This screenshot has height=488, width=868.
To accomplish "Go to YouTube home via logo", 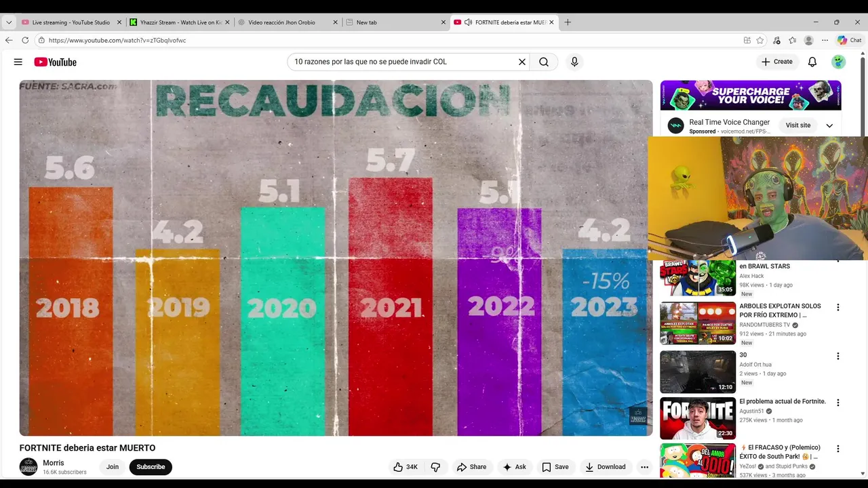I will tap(56, 62).
